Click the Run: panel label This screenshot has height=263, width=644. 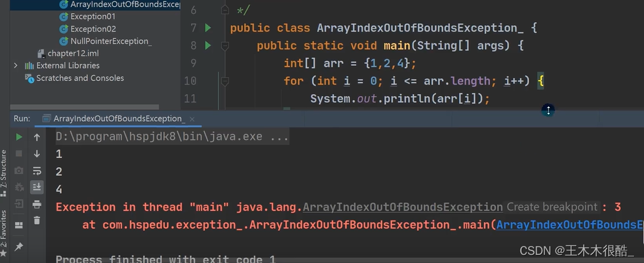[22, 119]
